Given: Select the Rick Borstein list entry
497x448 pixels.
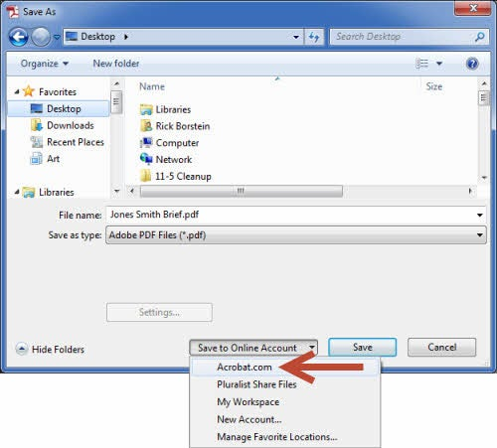Looking at the screenshot, I should 183,126.
